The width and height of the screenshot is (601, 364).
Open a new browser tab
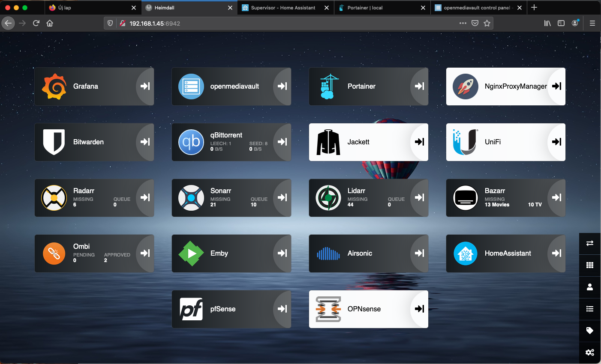[x=534, y=8]
